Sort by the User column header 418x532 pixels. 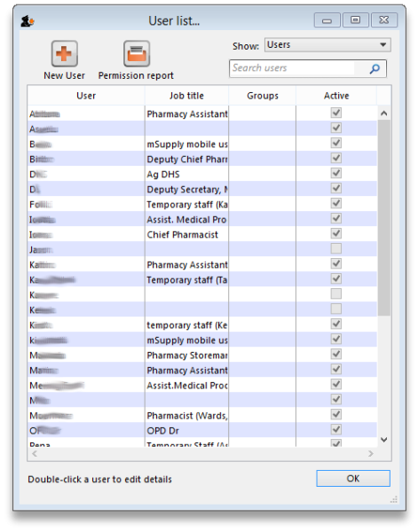coord(86,96)
